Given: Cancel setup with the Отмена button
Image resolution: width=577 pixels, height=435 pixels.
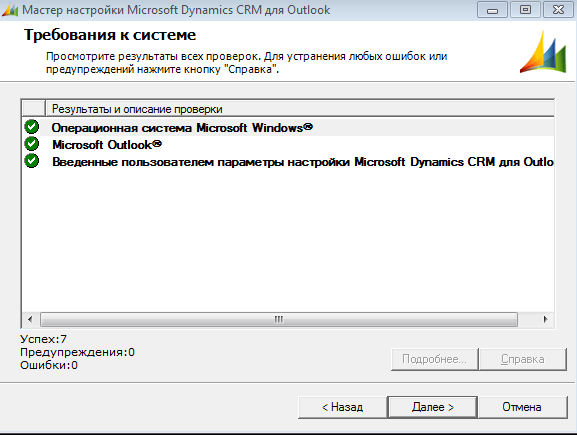Looking at the screenshot, I should (523, 407).
